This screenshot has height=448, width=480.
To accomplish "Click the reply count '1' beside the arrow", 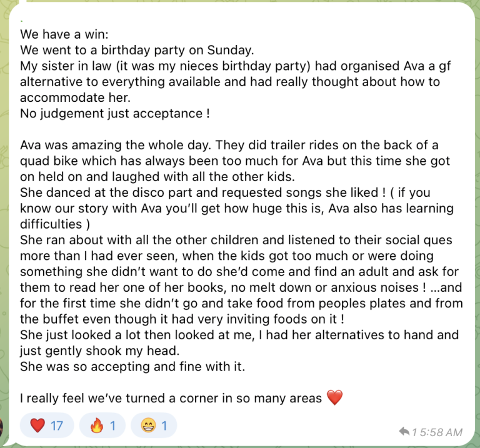I will (414, 432).
